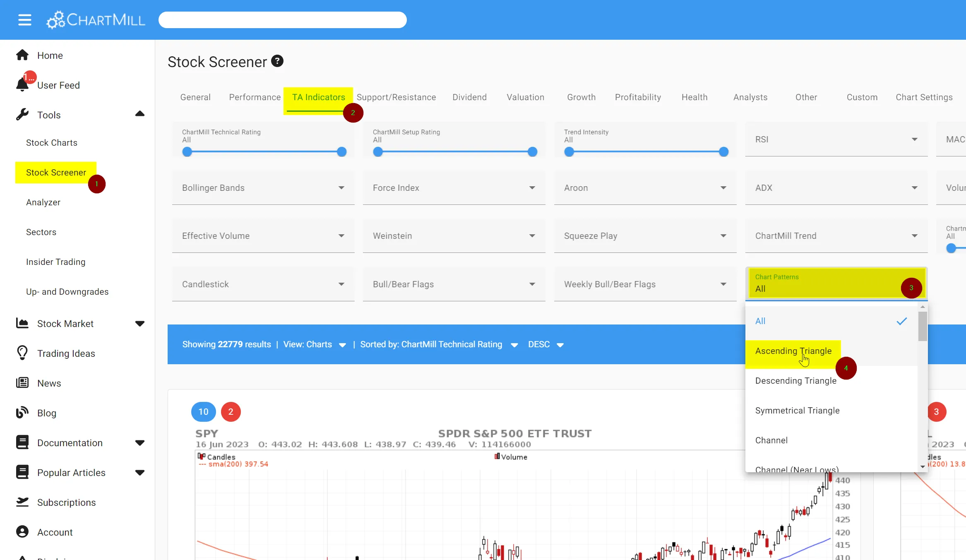Switch to the Performance tab
The height and width of the screenshot is (560, 966).
coord(255,97)
